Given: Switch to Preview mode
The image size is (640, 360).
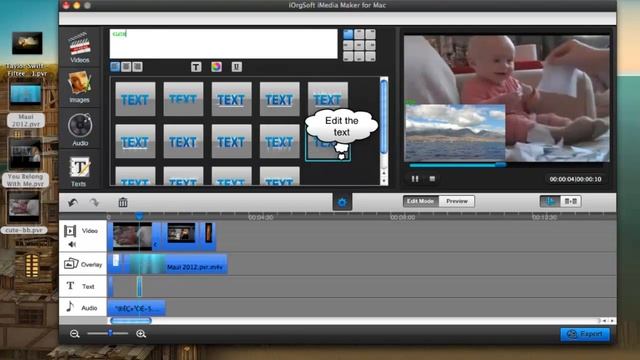Looking at the screenshot, I should pyautogui.click(x=457, y=201).
